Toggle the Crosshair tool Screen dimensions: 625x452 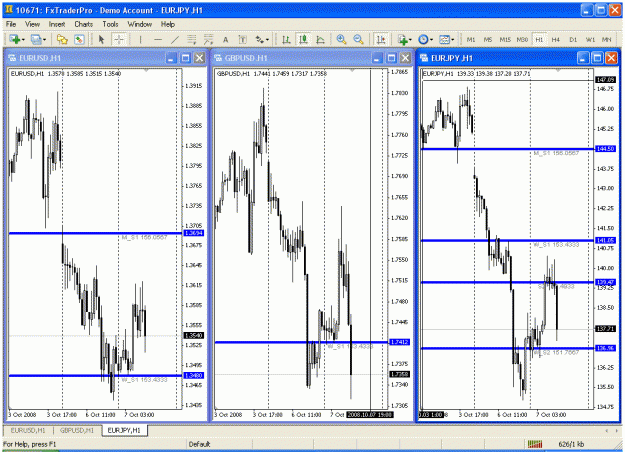click(x=119, y=39)
